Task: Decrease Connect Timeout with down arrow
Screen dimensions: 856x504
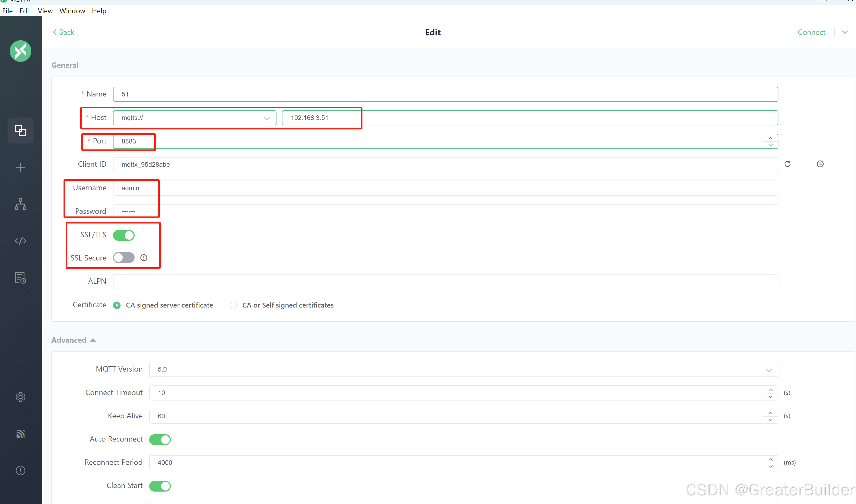Action: [770, 396]
